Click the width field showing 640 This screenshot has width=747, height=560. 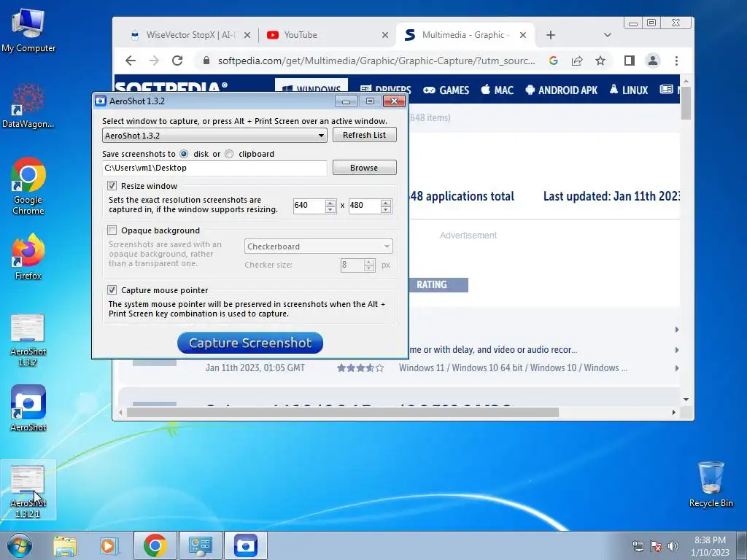pos(309,205)
